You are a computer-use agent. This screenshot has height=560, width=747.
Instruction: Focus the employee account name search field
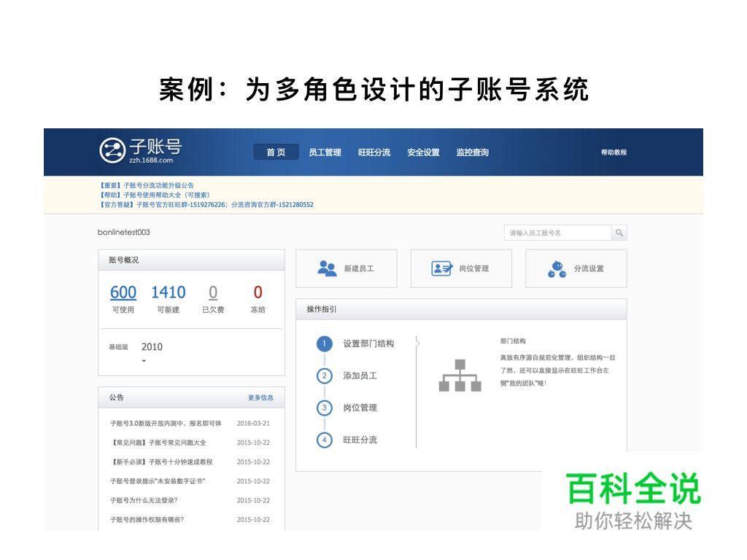pyautogui.click(x=557, y=233)
